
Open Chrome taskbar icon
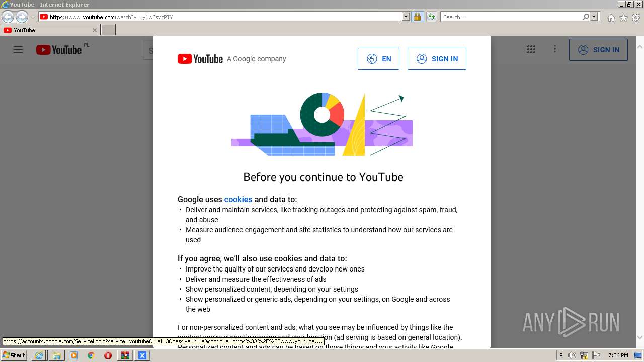click(91, 355)
